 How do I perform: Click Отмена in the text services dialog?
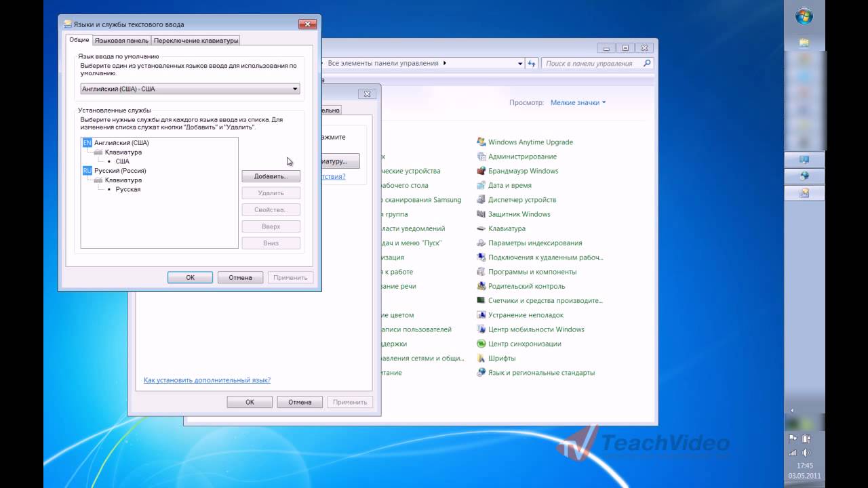pyautogui.click(x=240, y=277)
